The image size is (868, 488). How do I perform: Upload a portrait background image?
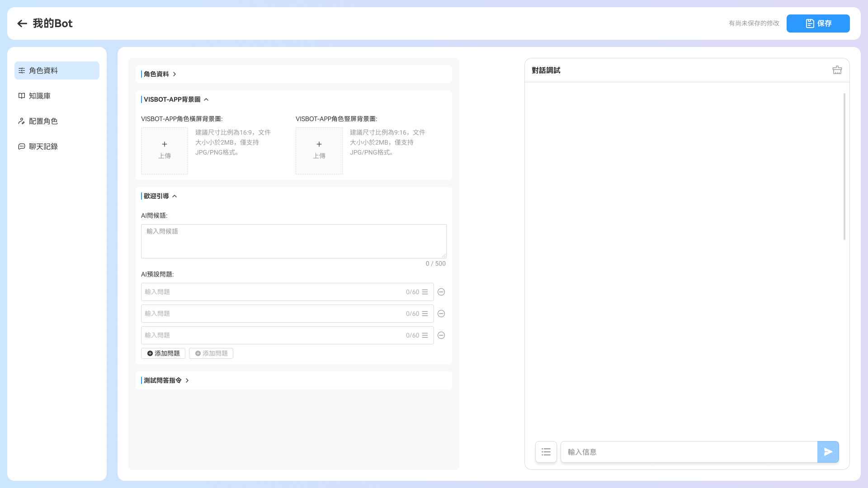tap(319, 151)
